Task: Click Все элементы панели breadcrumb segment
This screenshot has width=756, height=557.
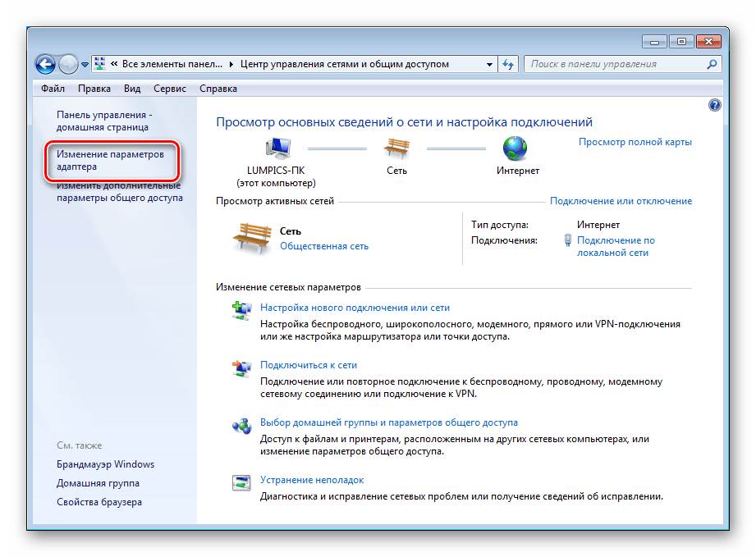Action: pos(172,64)
